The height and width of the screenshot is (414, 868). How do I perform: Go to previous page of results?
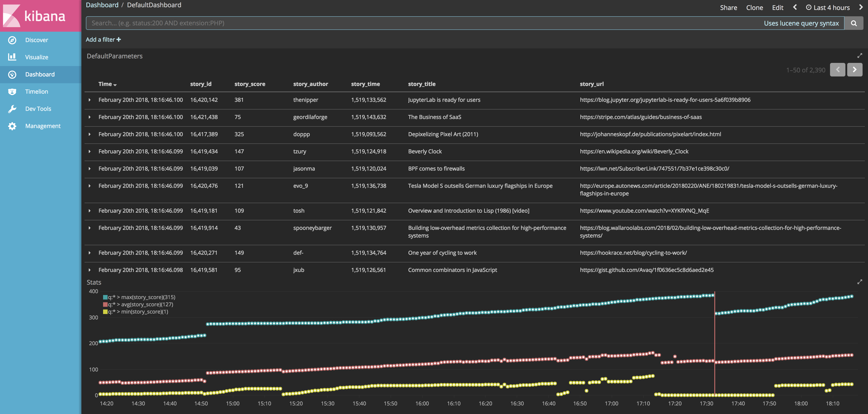(837, 70)
